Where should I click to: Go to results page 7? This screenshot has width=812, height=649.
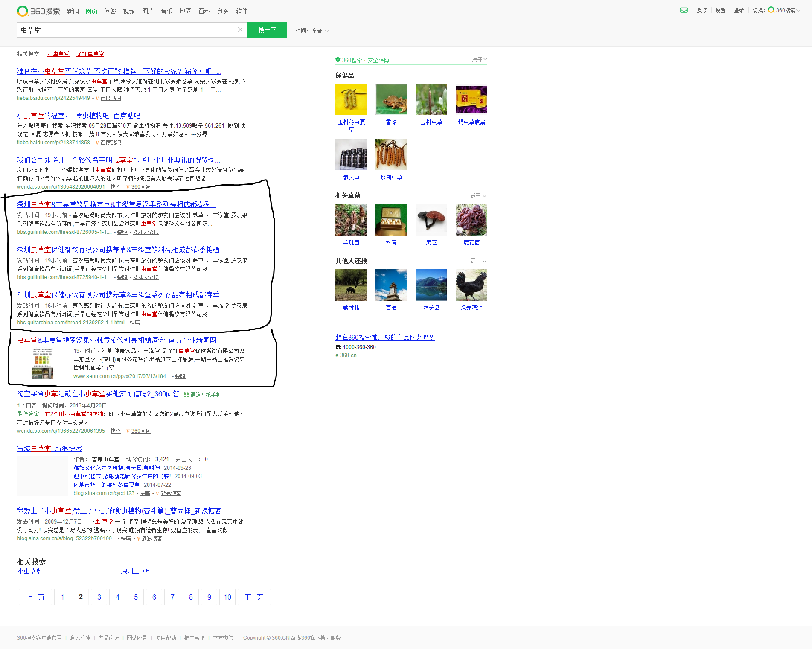point(172,597)
